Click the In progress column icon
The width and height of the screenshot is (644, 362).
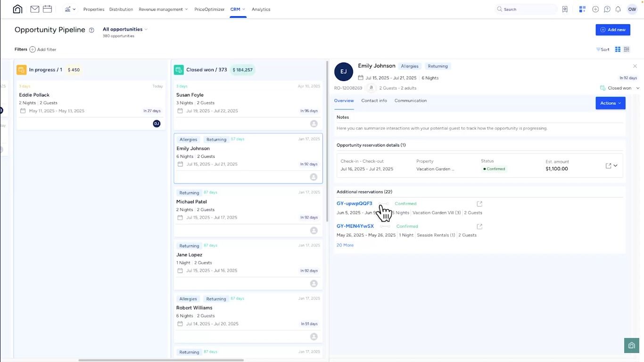[x=21, y=70]
